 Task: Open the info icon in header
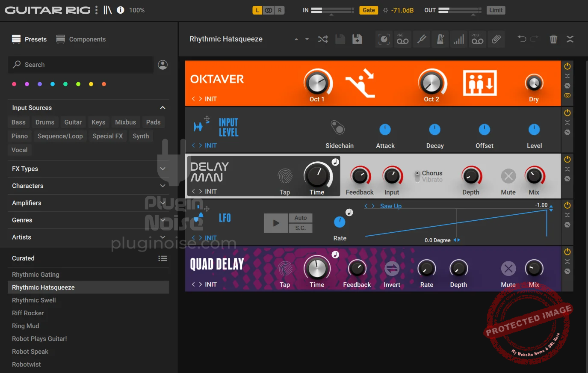click(x=121, y=10)
